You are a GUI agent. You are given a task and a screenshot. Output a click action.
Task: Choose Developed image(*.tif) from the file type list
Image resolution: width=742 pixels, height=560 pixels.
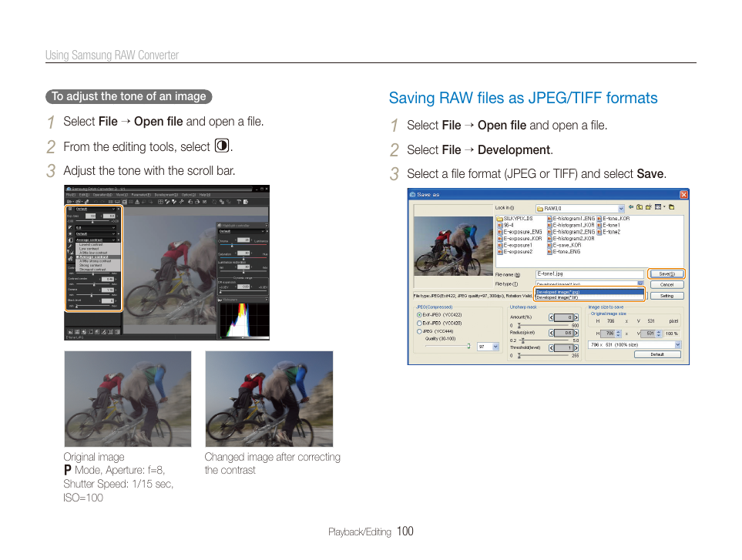589,297
